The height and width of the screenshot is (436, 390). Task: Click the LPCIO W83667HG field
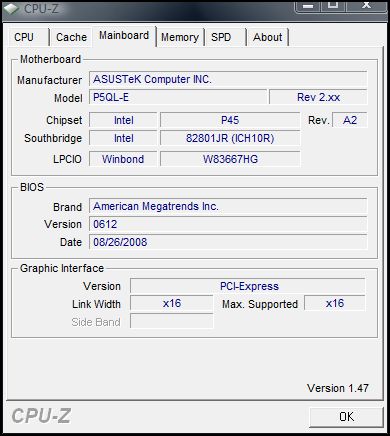[230, 159]
